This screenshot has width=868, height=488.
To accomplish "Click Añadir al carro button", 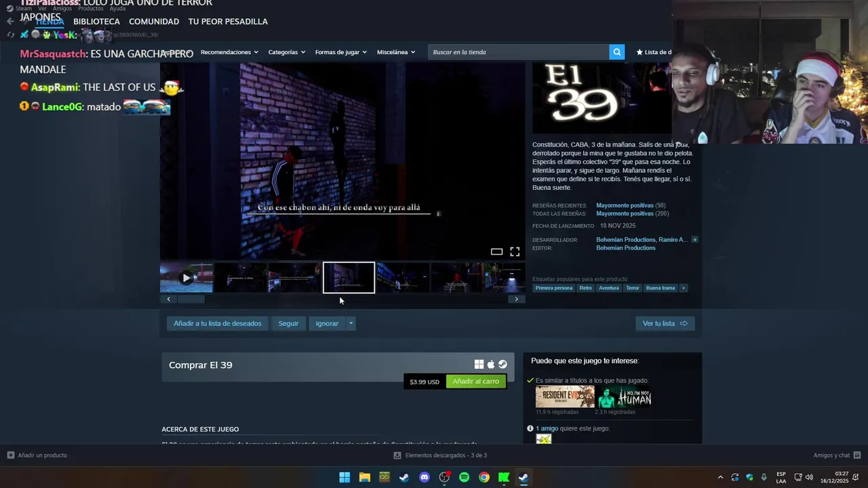I will tap(476, 382).
